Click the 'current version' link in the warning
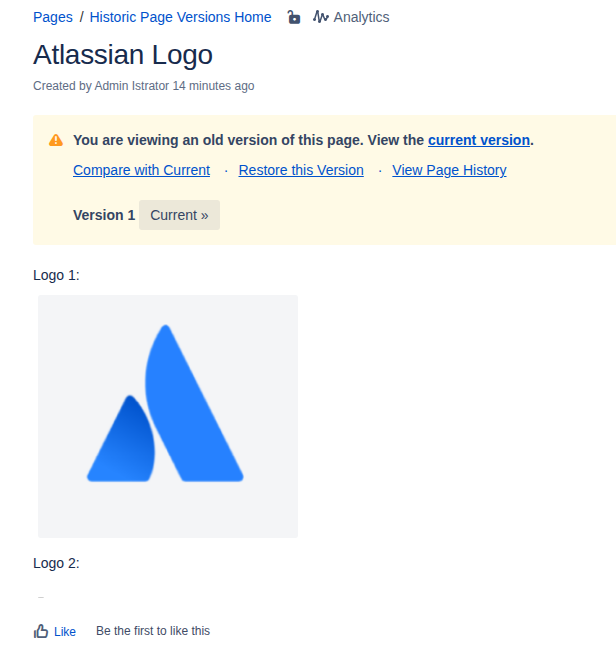Image resolution: width=616 pixels, height=663 pixels. 478,140
